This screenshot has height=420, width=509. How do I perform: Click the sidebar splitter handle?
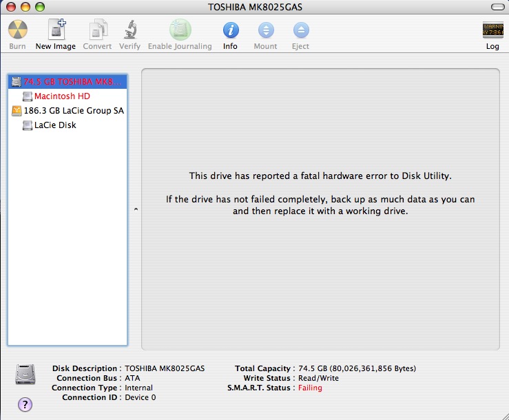coord(136,209)
